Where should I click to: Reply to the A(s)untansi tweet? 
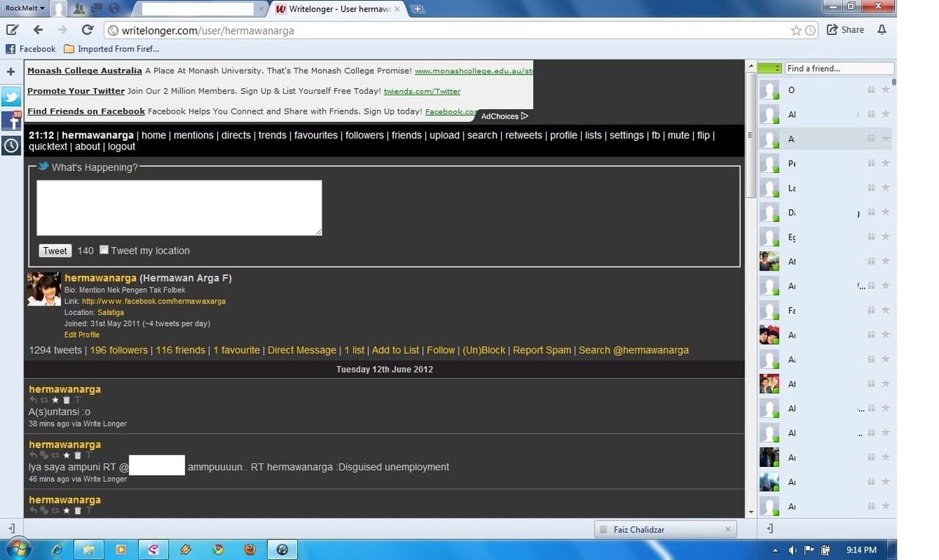[33, 400]
